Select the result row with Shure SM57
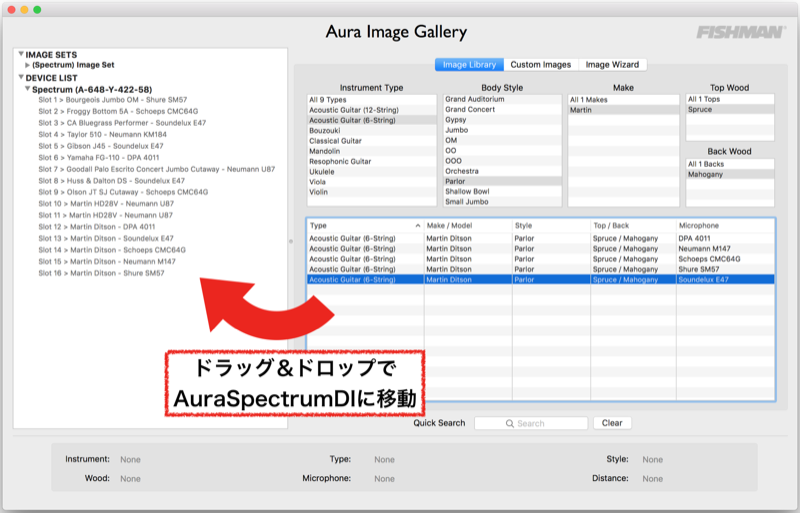Image resolution: width=800 pixels, height=513 pixels. click(541, 269)
